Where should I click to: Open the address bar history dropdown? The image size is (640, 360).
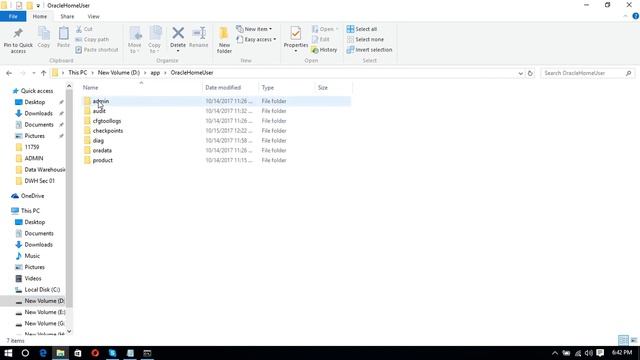pos(520,73)
